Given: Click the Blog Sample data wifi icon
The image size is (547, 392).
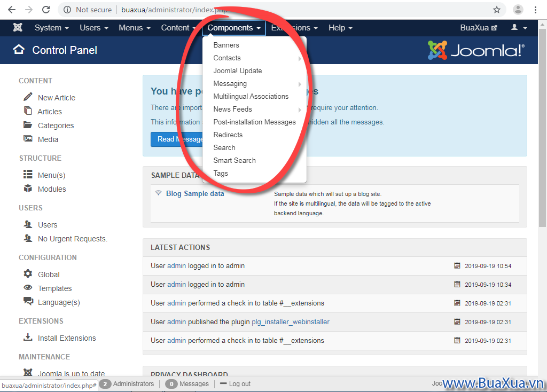Looking at the screenshot, I should 158,193.
